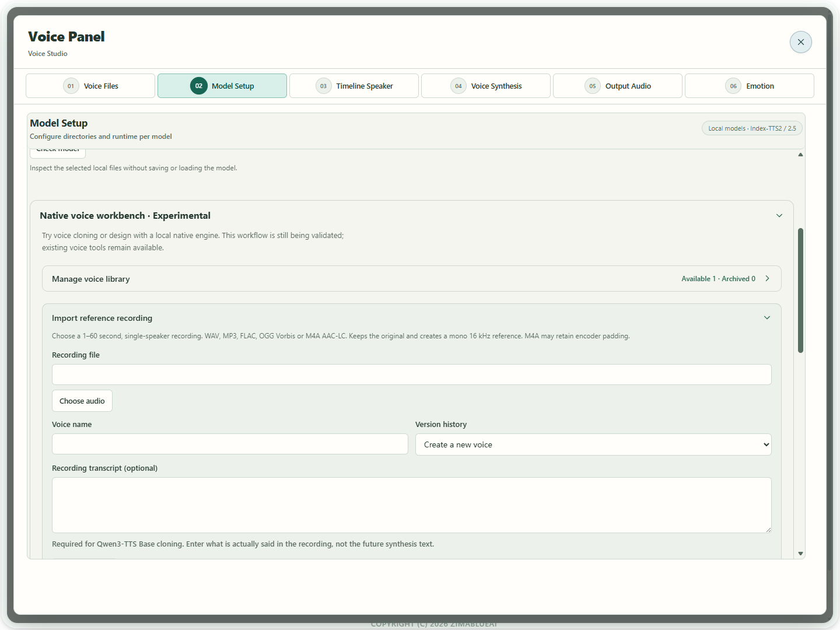The image size is (840, 630).
Task: Open the Timeline Speaker tab
Action: pyautogui.click(x=354, y=86)
